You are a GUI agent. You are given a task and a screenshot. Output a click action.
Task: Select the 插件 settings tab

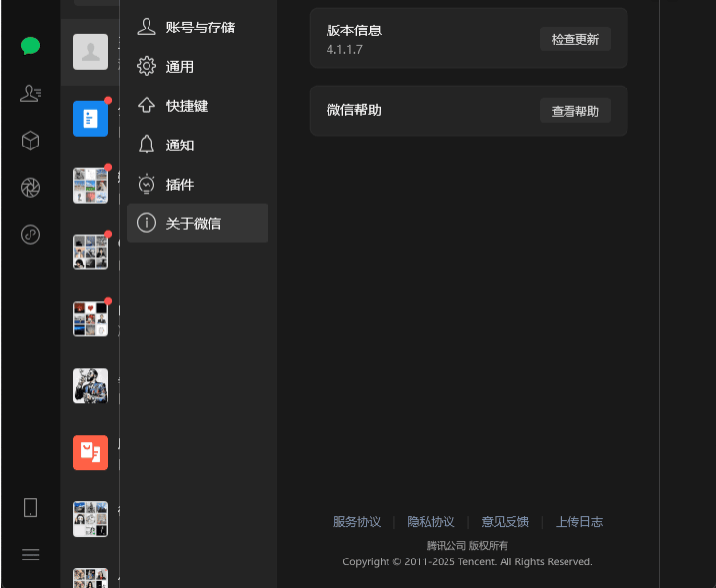click(198, 185)
